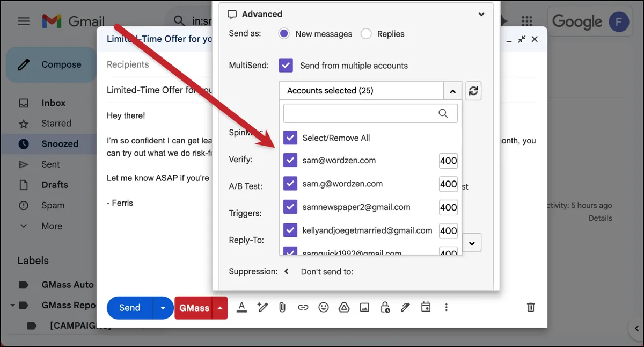Uncheck sam@wordzen.com account checkbox
Viewport: 644px width, 347px height.
(x=290, y=161)
